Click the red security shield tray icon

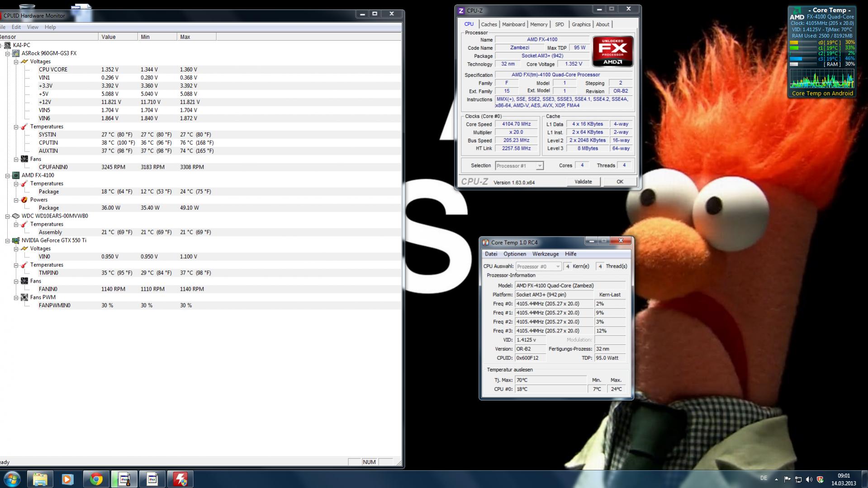[820, 479]
